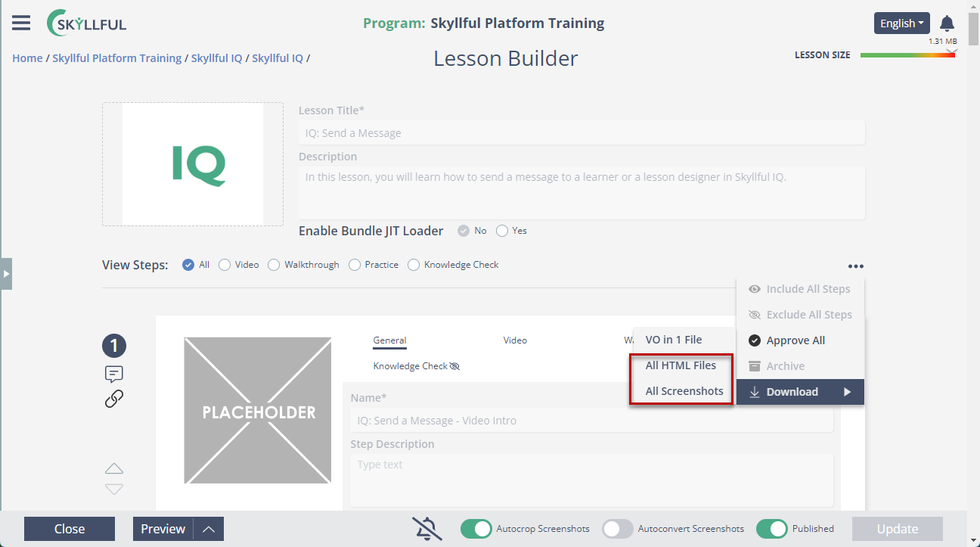This screenshot has height=547, width=980.
Task: Select step number 1 badge
Action: (114, 346)
